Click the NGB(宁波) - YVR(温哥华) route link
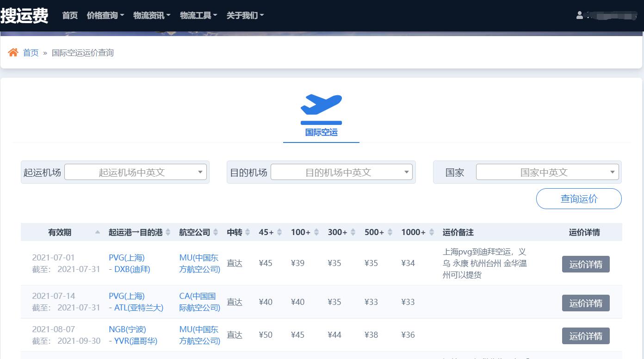The height and width of the screenshot is (359, 644). 133,335
